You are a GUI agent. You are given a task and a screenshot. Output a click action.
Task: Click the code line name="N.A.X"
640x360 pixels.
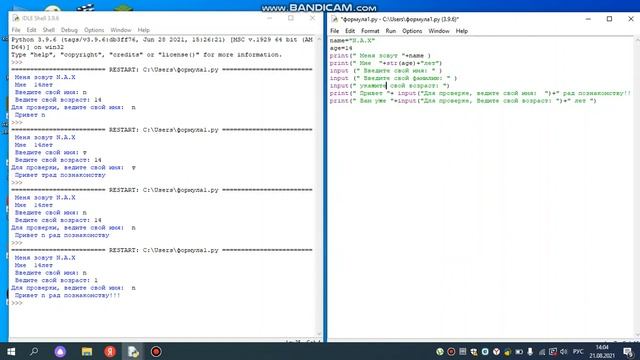click(352, 40)
